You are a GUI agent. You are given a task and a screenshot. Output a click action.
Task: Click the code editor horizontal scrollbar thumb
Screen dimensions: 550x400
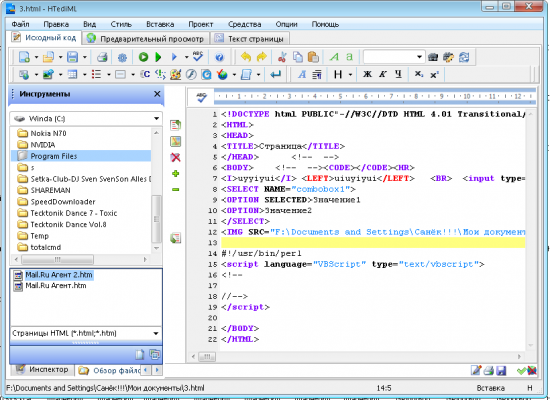[207, 357]
